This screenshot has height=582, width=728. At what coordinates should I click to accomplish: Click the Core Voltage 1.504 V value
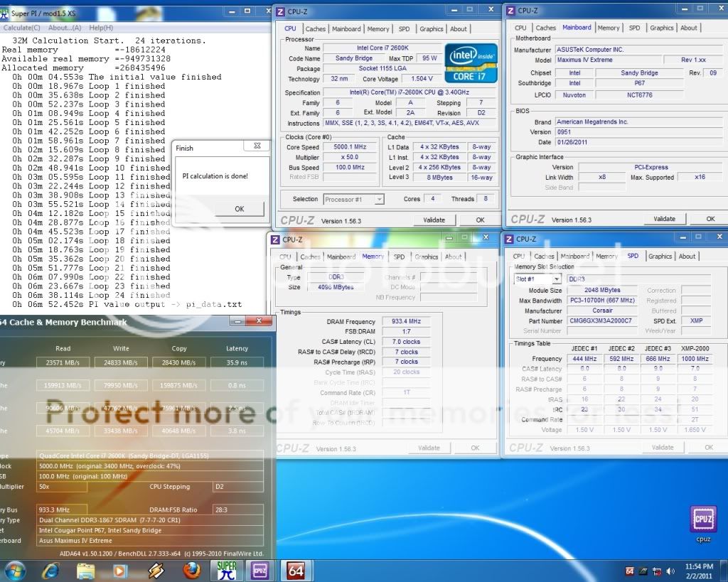point(422,79)
